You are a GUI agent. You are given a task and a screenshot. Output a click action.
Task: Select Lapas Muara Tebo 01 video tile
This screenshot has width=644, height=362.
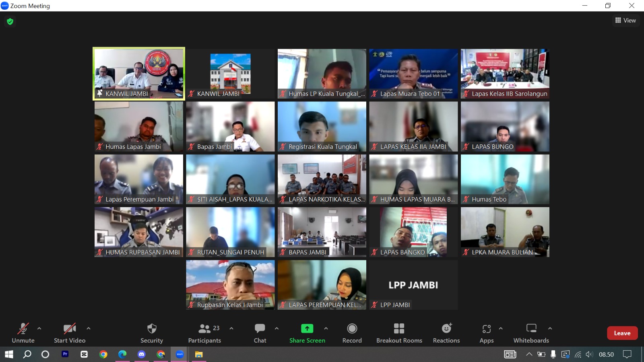[x=413, y=74]
